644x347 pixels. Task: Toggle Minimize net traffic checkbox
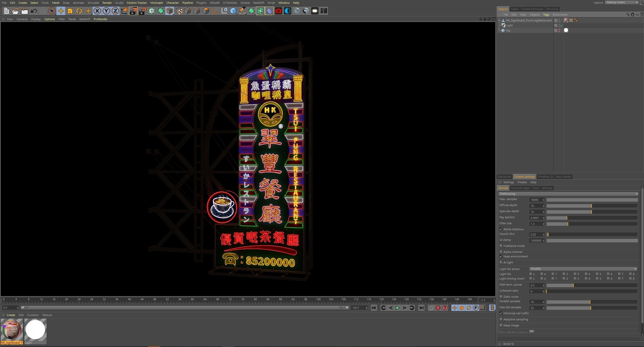point(501,313)
